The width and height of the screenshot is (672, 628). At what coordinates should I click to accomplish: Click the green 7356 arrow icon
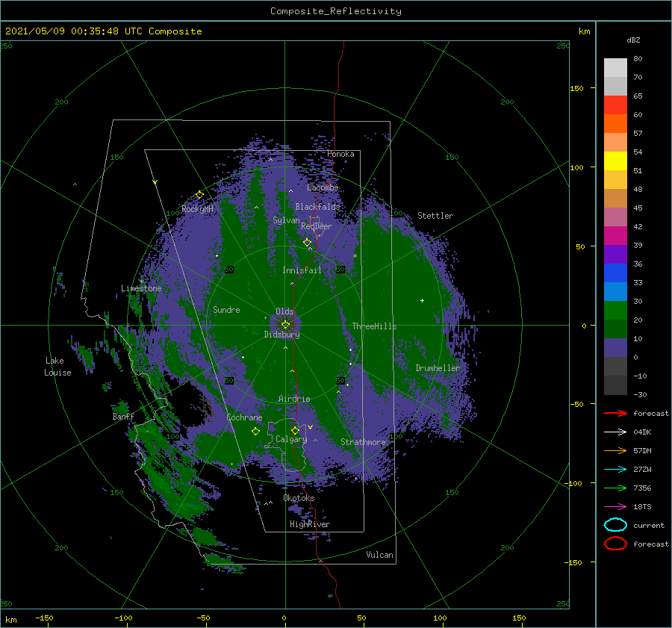pyautogui.click(x=615, y=488)
